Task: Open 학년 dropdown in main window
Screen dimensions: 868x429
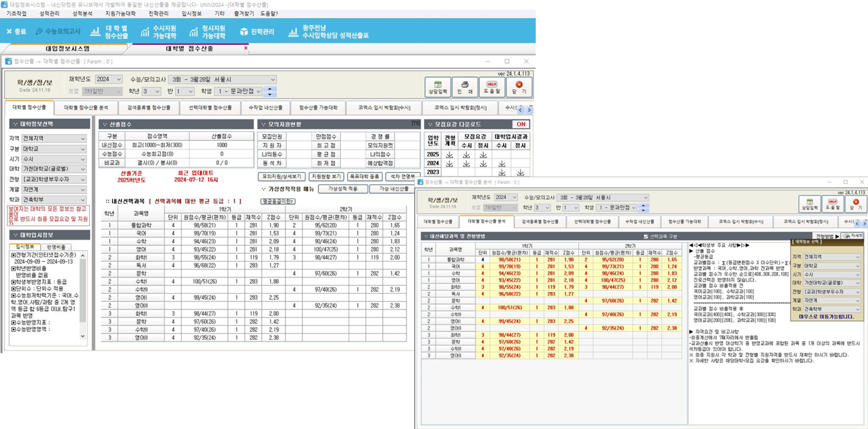Action: (151, 91)
